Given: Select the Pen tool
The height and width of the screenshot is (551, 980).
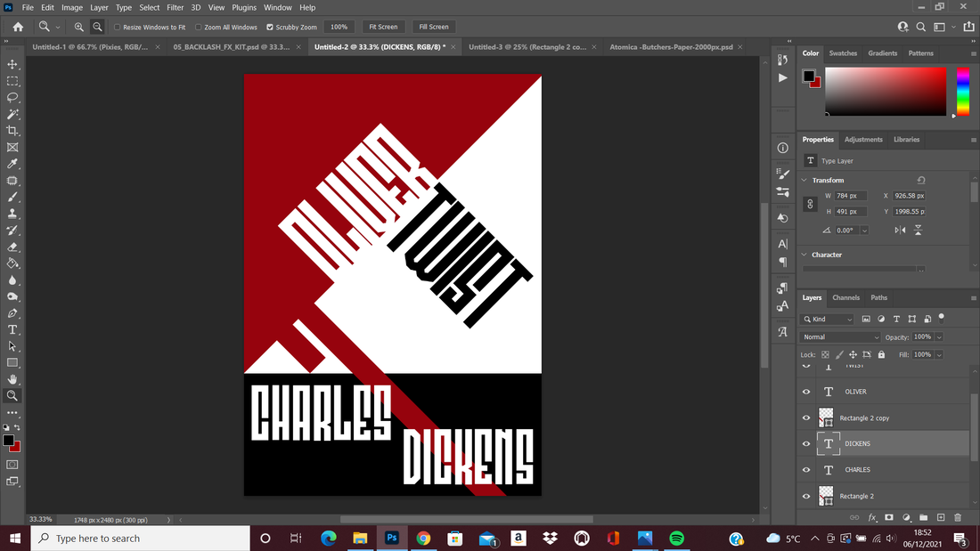Looking at the screenshot, I should (x=12, y=313).
